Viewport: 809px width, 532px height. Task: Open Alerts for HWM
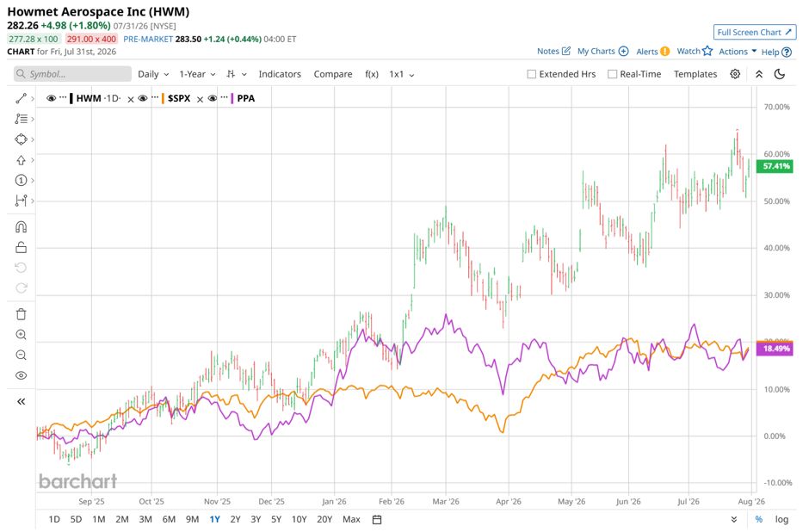(652, 51)
